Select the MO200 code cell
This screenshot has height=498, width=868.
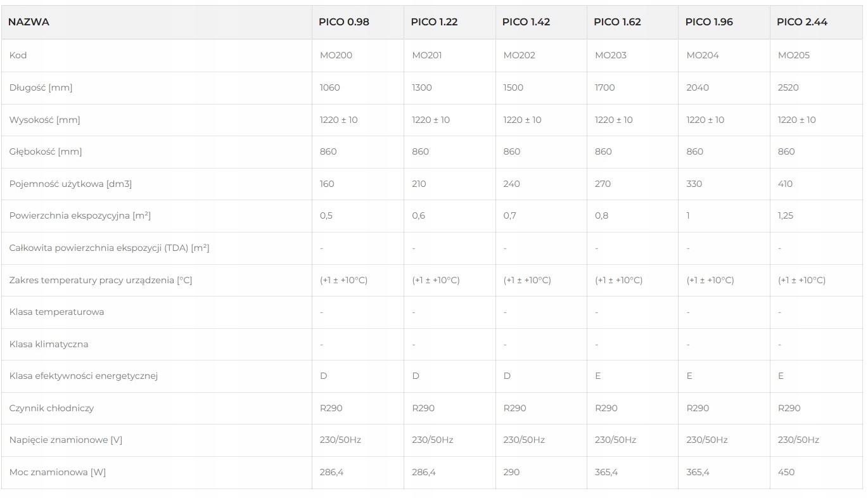(x=336, y=55)
